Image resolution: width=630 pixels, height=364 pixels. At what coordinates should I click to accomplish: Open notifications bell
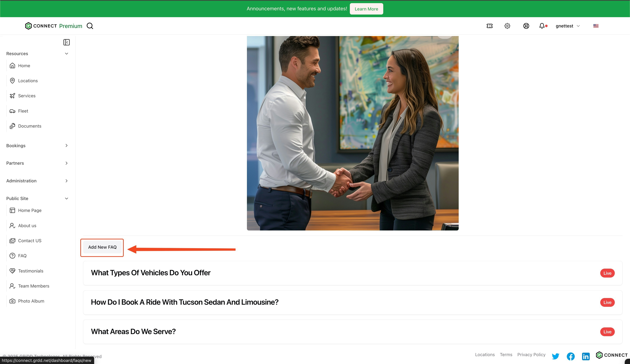[x=542, y=26]
